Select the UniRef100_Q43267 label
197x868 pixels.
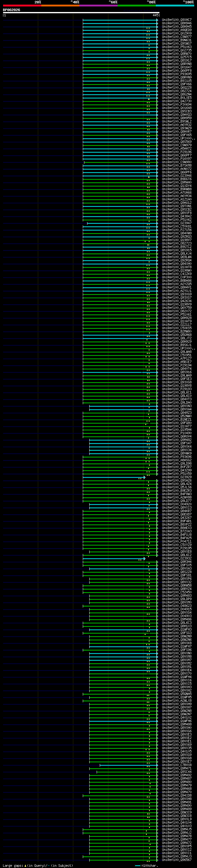click(x=177, y=518)
